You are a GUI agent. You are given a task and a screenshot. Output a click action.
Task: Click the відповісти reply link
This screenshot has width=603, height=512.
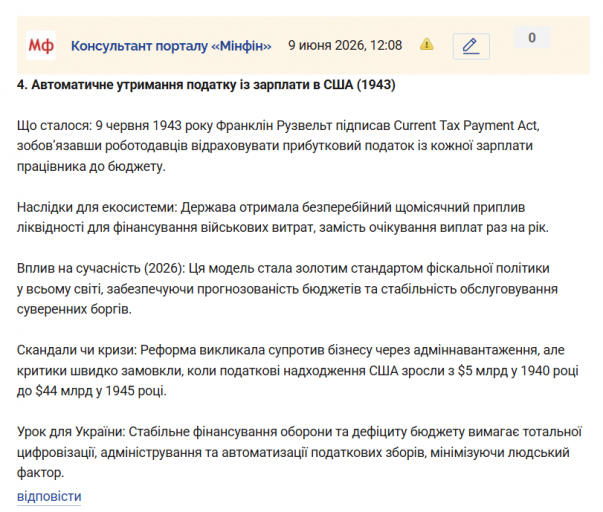pos(49,496)
